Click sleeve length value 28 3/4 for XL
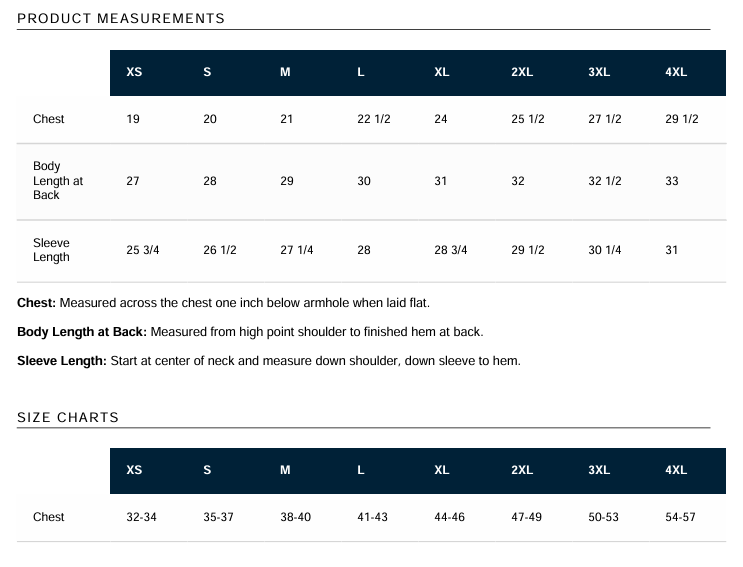This screenshot has height=567, width=743. [450, 250]
